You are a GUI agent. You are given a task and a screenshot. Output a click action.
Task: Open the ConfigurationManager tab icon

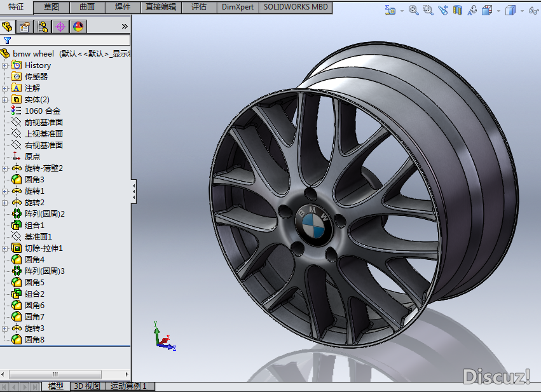pos(43,27)
